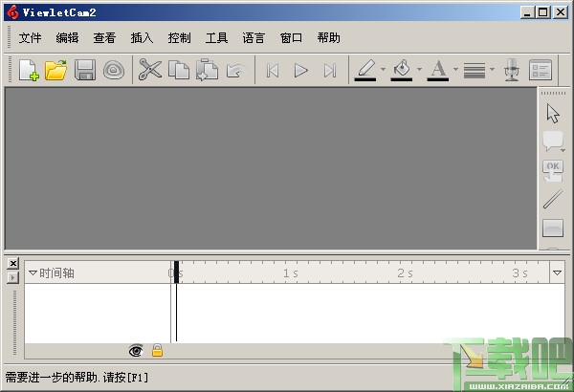
Task: Select the OK button insert tool
Action: point(553,171)
